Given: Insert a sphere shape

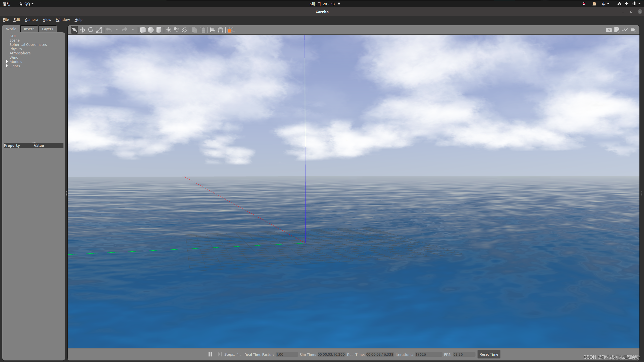Looking at the screenshot, I should click(x=151, y=30).
